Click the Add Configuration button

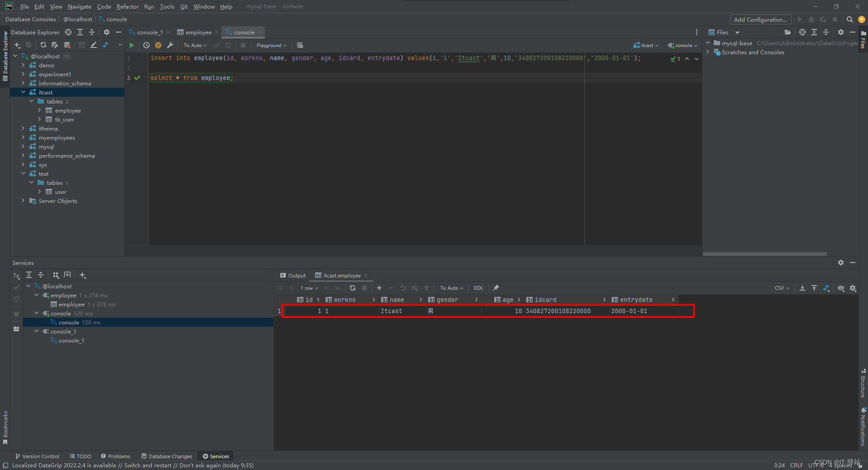click(760, 19)
